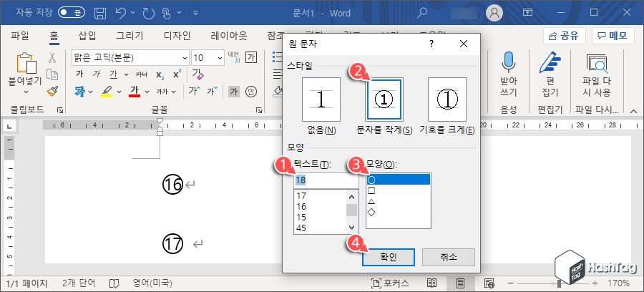The height and width of the screenshot is (292, 644).
Task: Switch to Web Layout view
Action: coord(489,283)
